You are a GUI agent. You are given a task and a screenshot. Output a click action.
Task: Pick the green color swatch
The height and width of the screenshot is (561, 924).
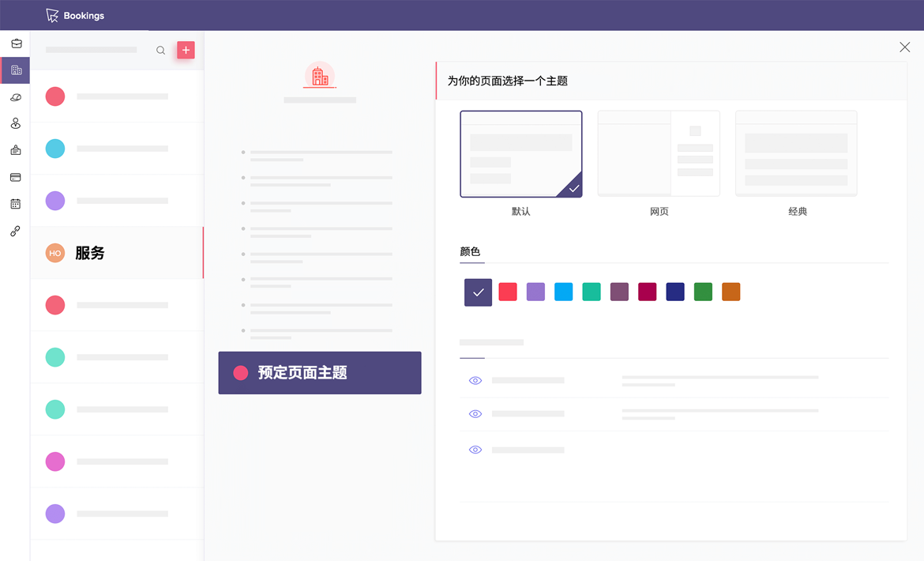(x=703, y=292)
